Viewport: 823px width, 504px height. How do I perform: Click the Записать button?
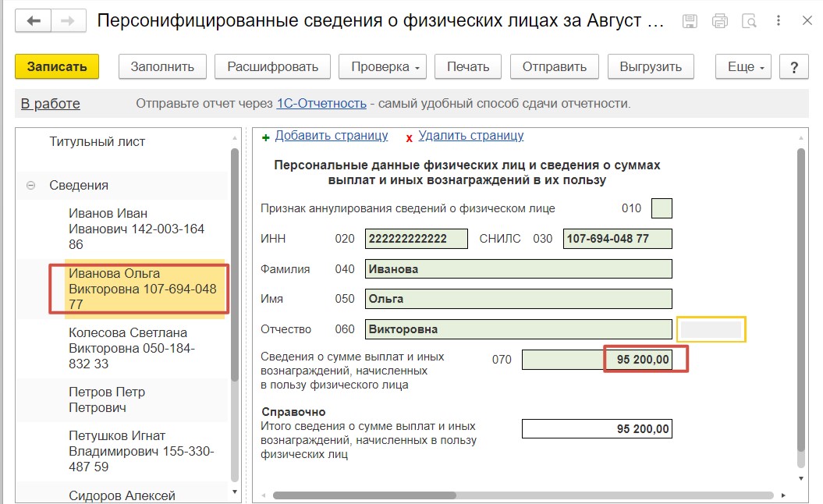click(x=57, y=66)
